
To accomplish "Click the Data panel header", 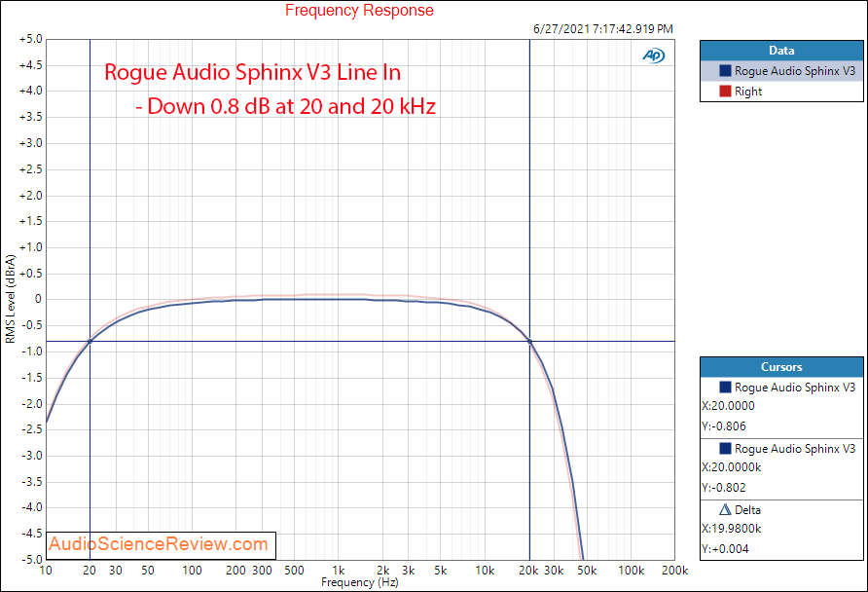I will coord(781,51).
